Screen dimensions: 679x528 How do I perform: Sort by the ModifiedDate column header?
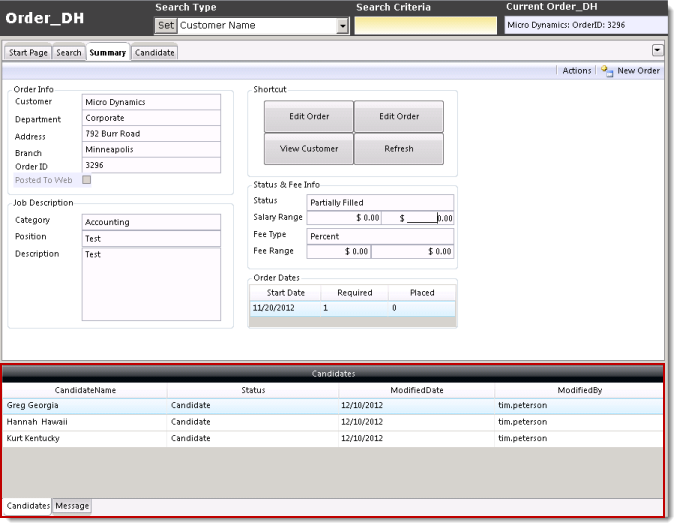tap(417, 390)
